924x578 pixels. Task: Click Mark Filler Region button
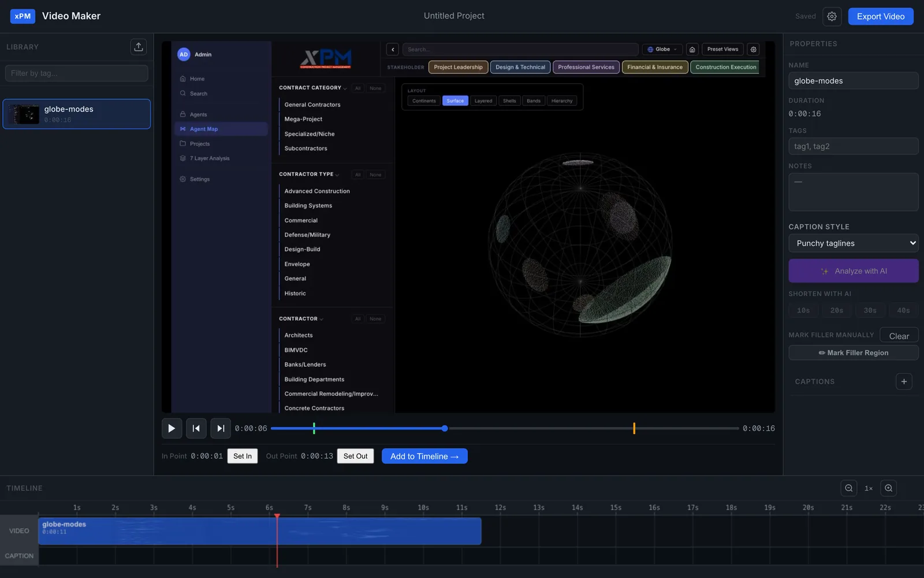pos(853,353)
